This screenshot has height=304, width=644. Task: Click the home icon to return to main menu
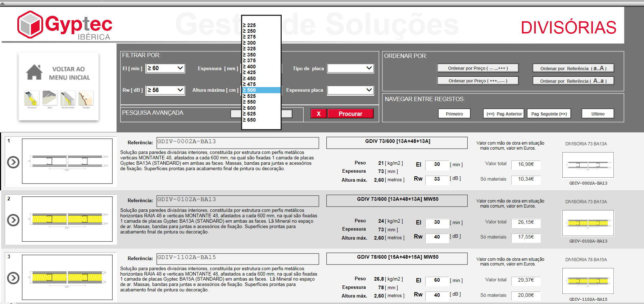tap(34, 72)
